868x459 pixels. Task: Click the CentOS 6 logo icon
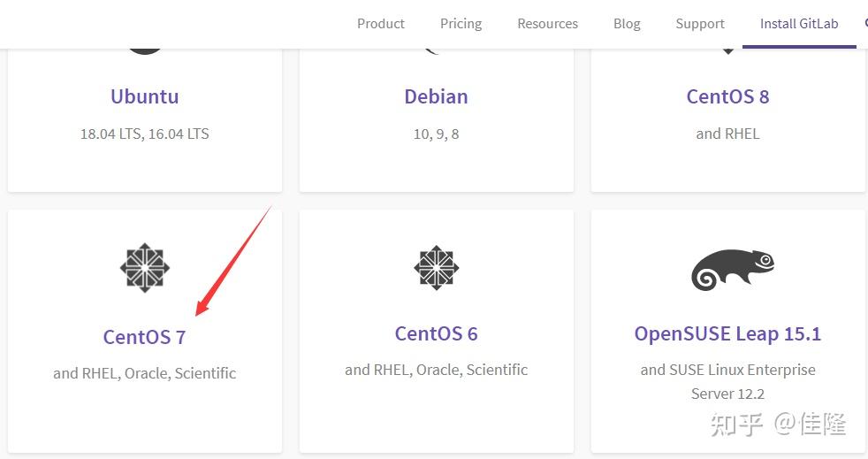click(x=436, y=268)
